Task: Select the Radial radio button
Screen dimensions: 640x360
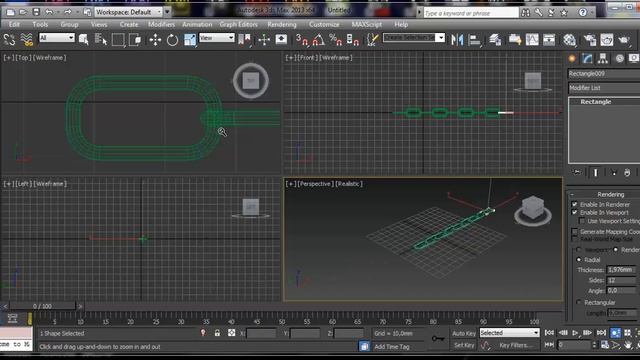Action: [579, 259]
